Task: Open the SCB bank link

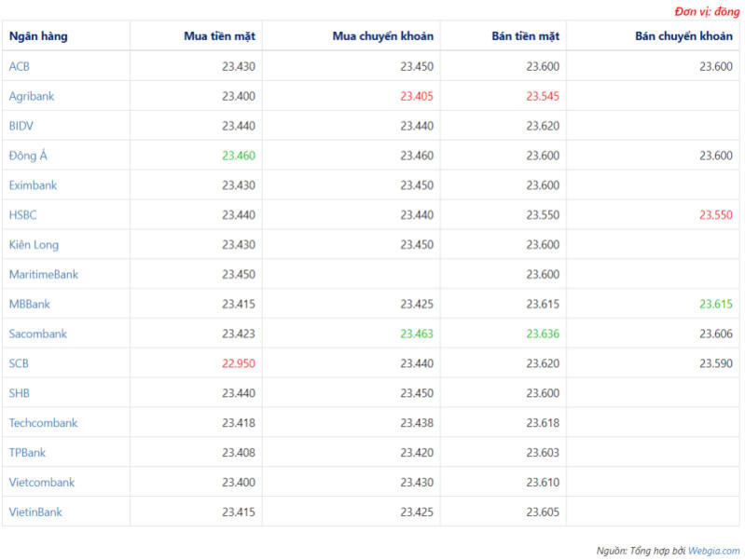Action: pos(20,363)
